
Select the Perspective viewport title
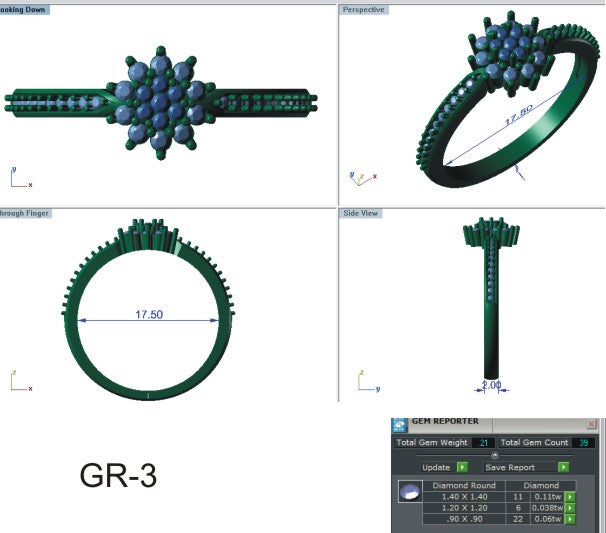[x=363, y=10]
